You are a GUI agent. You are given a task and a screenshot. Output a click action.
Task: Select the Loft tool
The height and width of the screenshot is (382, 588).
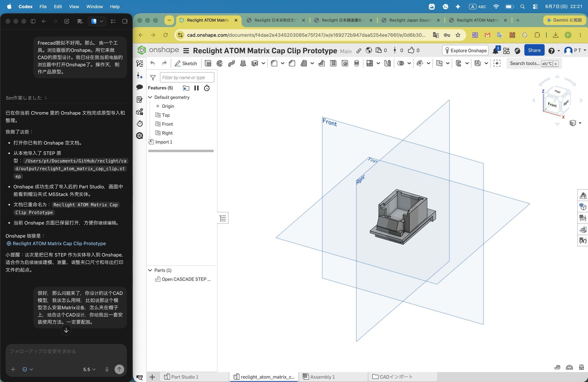point(243,63)
